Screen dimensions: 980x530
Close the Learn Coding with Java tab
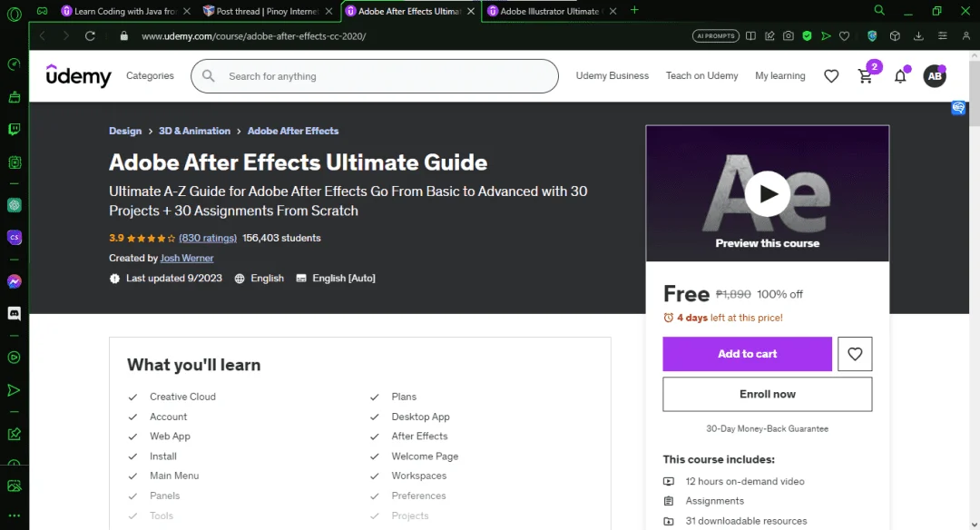187,11
